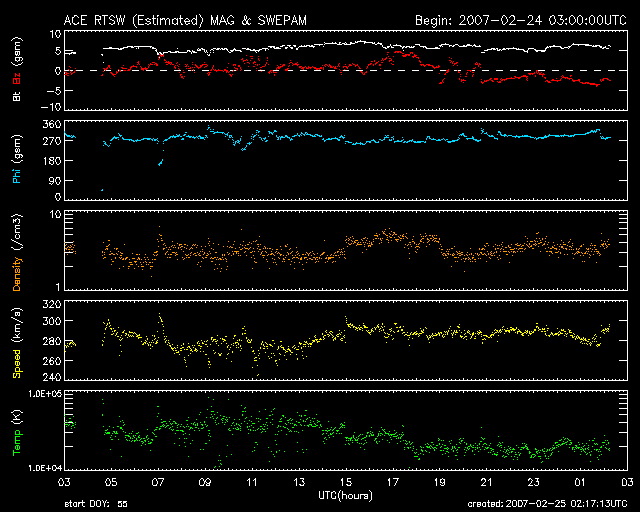Viewport: 640px width, 512px height.
Task: Click the '360' Phi axis value
Action: tap(52, 125)
